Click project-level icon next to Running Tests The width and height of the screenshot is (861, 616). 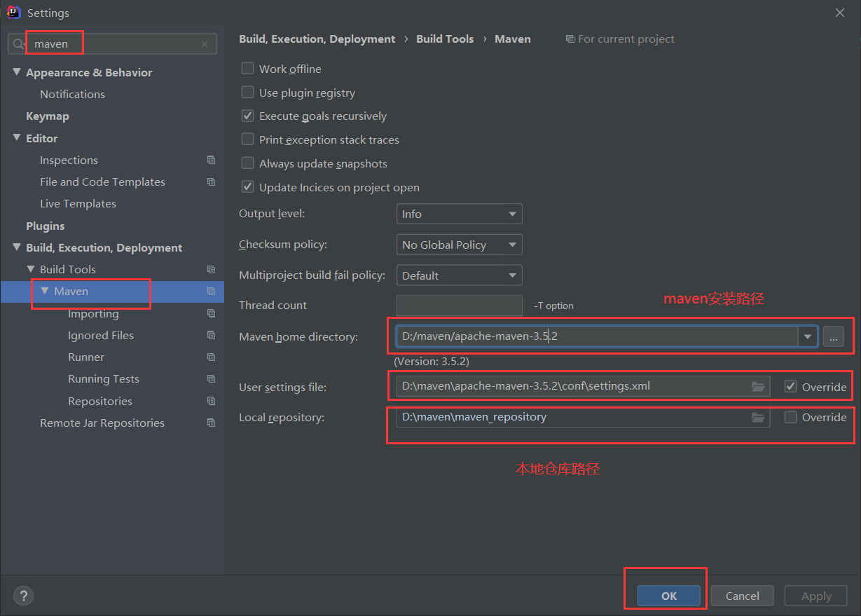(x=211, y=378)
